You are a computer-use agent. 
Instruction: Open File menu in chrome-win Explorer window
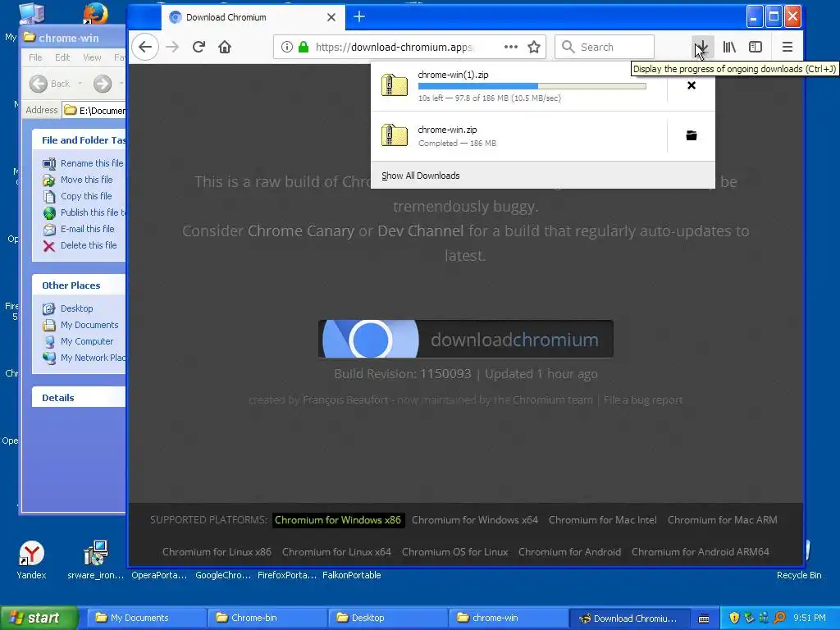pyautogui.click(x=35, y=57)
